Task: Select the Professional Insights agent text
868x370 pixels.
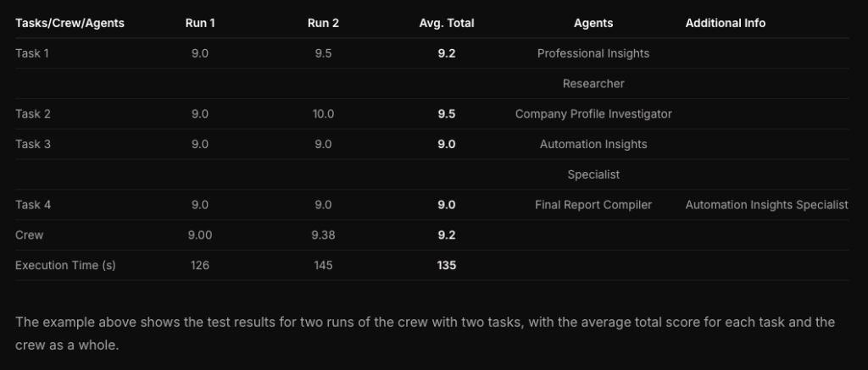Action: pyautogui.click(x=593, y=53)
